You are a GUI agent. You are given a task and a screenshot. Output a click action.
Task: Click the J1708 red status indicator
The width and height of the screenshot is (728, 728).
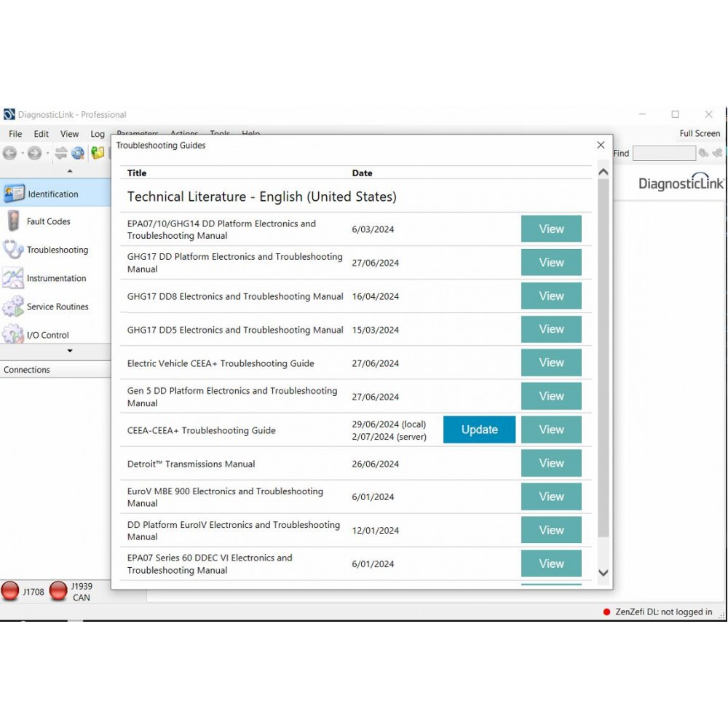10,591
